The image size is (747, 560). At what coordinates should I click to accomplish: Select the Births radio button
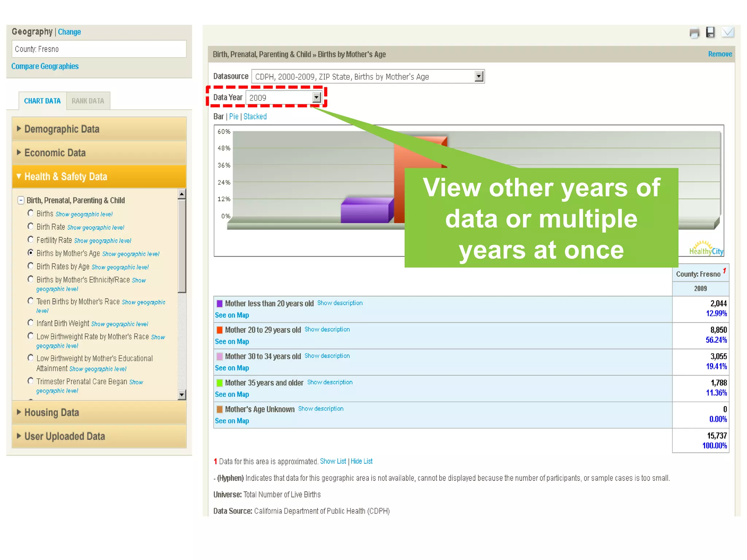click(31, 213)
